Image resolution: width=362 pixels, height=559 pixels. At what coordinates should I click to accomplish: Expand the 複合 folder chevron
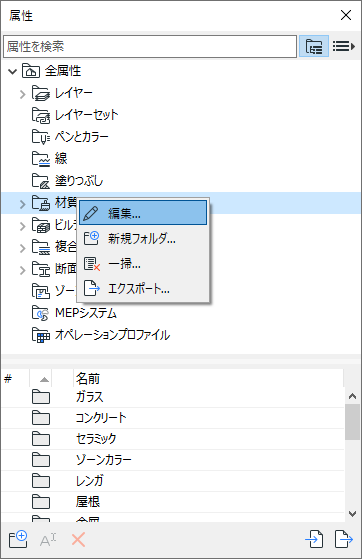[x=22, y=248]
